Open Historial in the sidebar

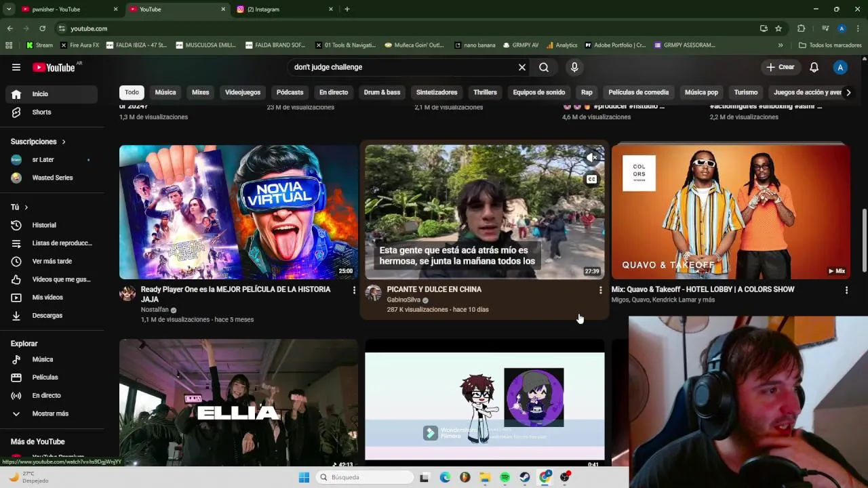click(x=52, y=225)
